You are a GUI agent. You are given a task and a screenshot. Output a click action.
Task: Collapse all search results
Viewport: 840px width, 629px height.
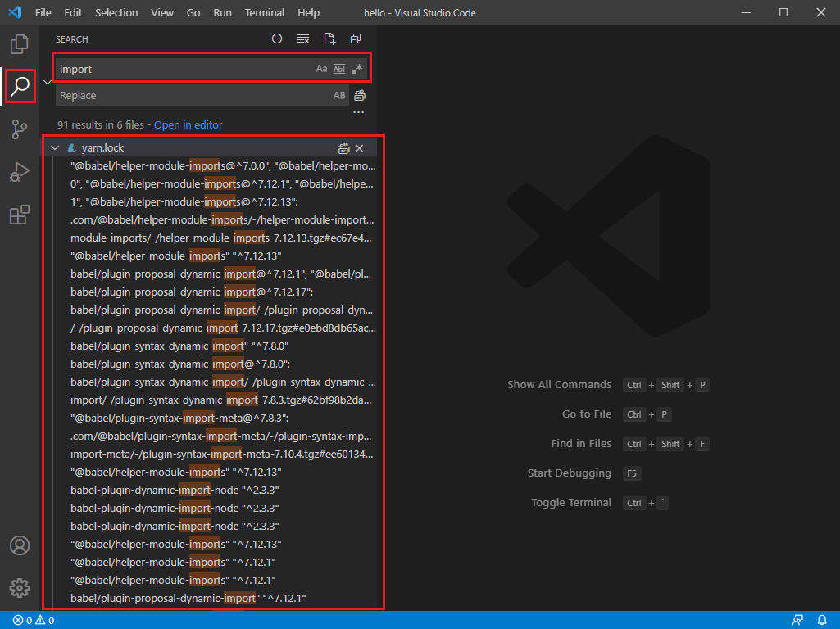pos(355,38)
